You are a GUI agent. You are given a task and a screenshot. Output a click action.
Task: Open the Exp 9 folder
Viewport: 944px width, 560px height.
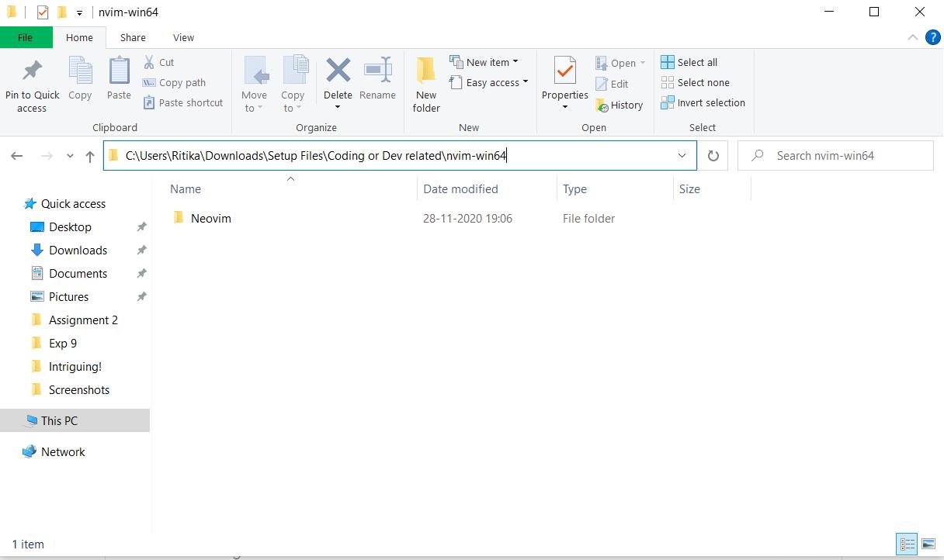click(x=62, y=343)
